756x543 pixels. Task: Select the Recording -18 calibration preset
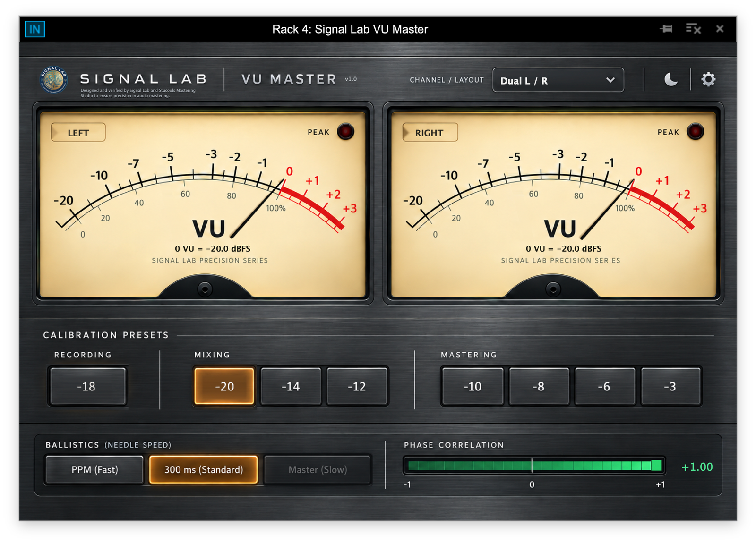tap(87, 386)
